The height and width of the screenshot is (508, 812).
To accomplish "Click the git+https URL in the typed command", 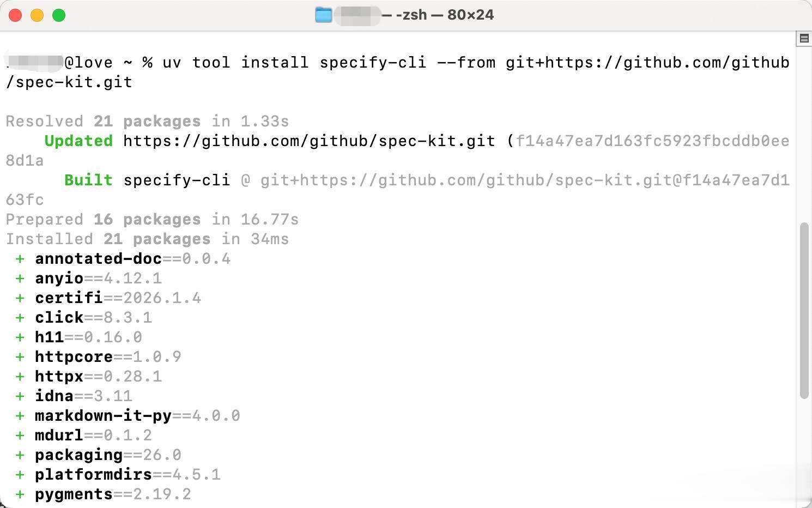I will click(647, 63).
